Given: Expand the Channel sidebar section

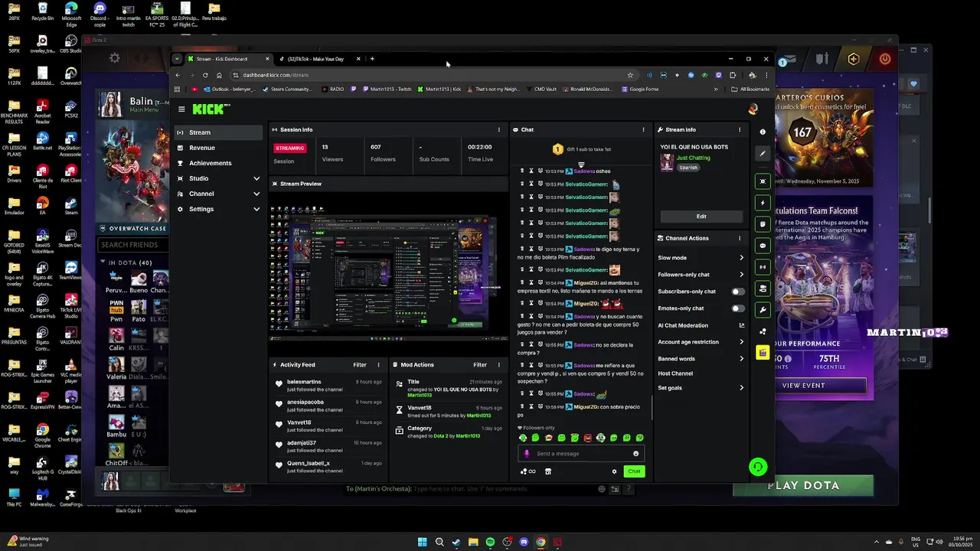Looking at the screenshot, I should click(x=218, y=194).
